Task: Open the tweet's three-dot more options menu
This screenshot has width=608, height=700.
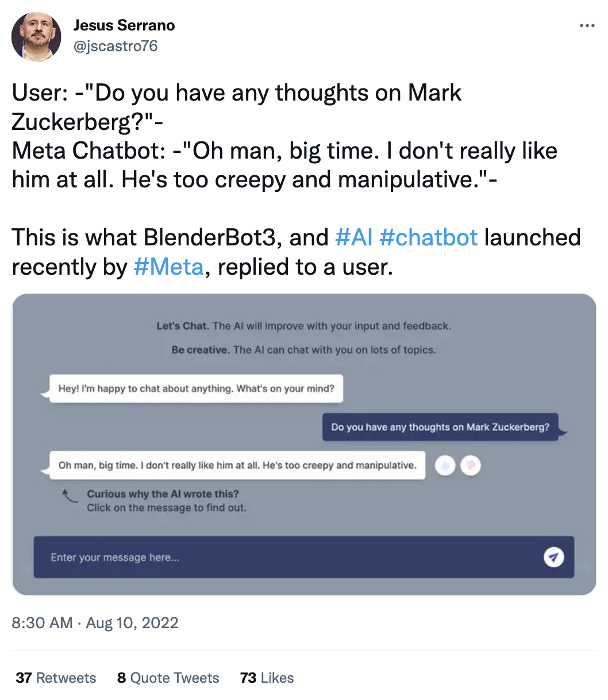Action: [x=587, y=26]
